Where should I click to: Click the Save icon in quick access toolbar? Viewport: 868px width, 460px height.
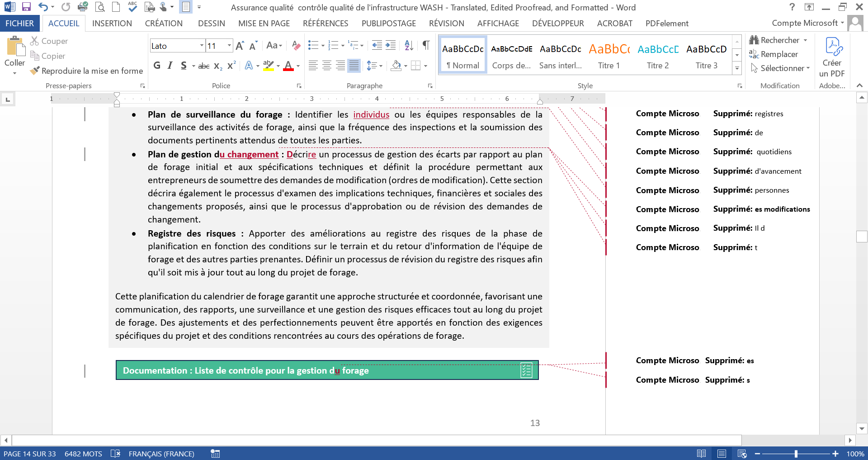pos(26,7)
